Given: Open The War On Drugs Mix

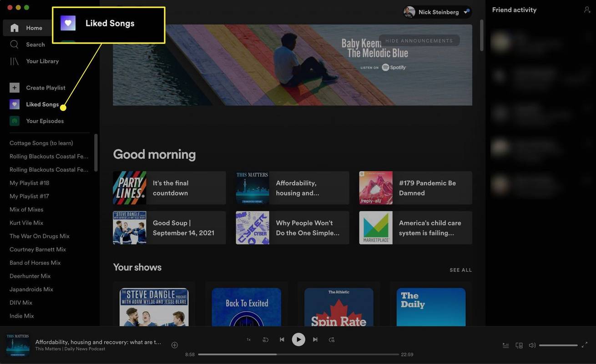Looking at the screenshot, I should click(x=40, y=236).
